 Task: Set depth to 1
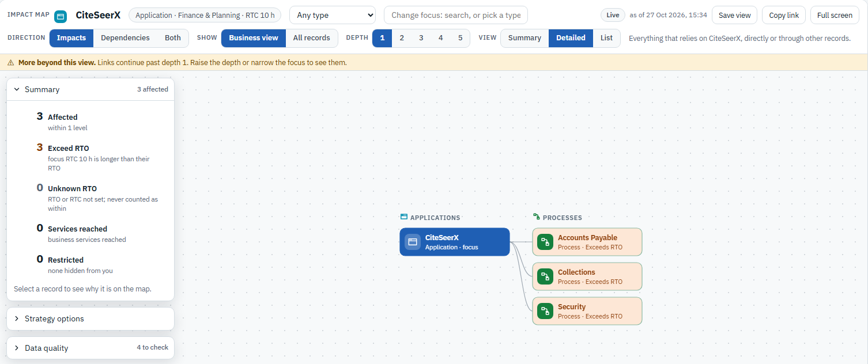tap(382, 38)
